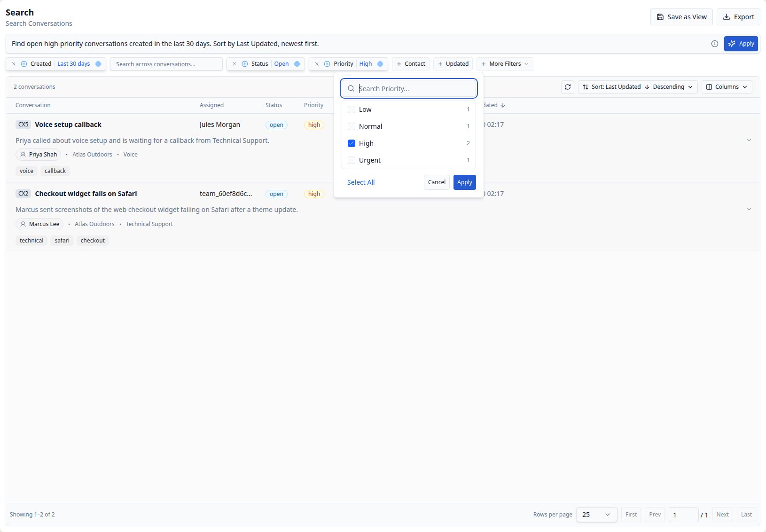766x532 pixels.
Task: Click blue dot on Created filter chip
Action: click(x=98, y=64)
